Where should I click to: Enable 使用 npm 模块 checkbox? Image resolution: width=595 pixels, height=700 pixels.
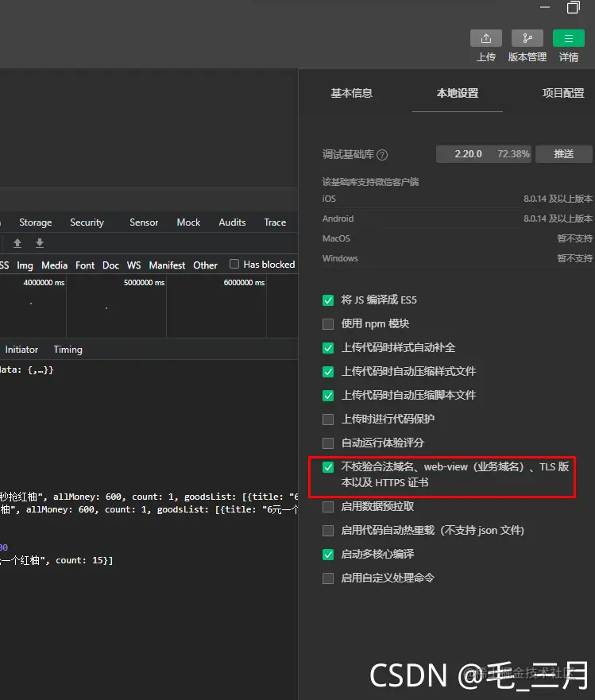click(328, 323)
